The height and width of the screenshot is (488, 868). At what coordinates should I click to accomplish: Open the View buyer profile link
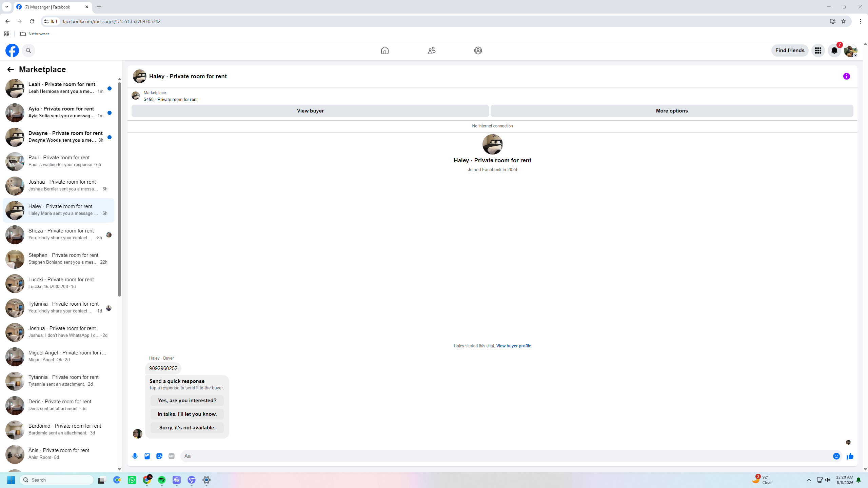tap(514, 346)
